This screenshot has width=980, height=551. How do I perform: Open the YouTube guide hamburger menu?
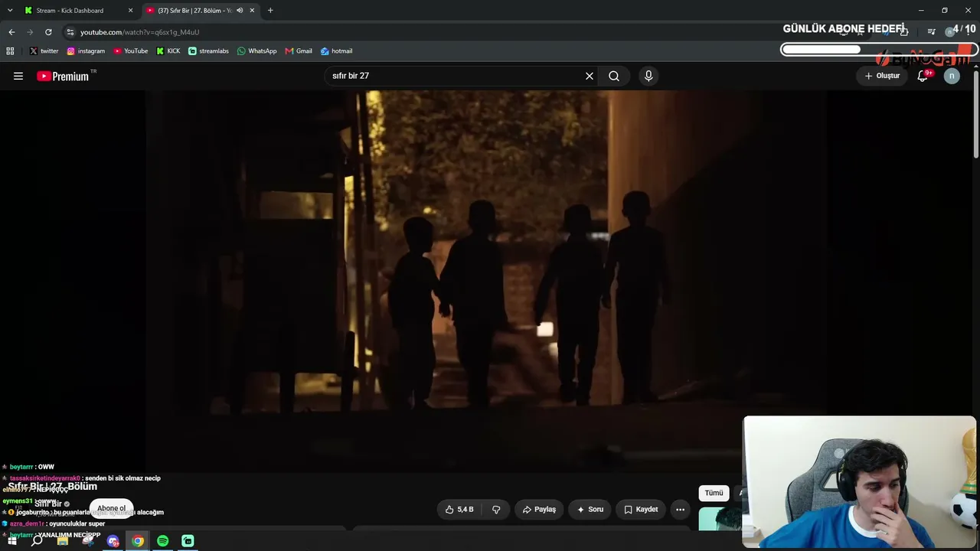(x=18, y=76)
